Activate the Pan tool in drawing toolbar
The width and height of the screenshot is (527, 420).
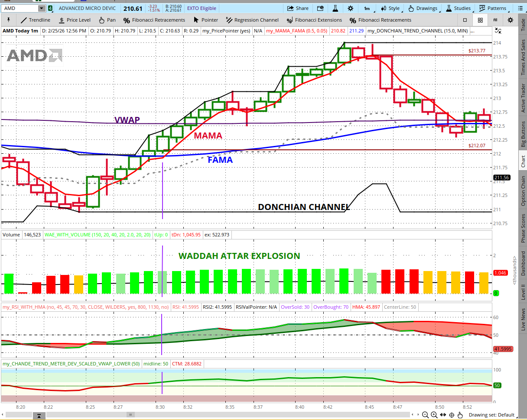coord(107,20)
